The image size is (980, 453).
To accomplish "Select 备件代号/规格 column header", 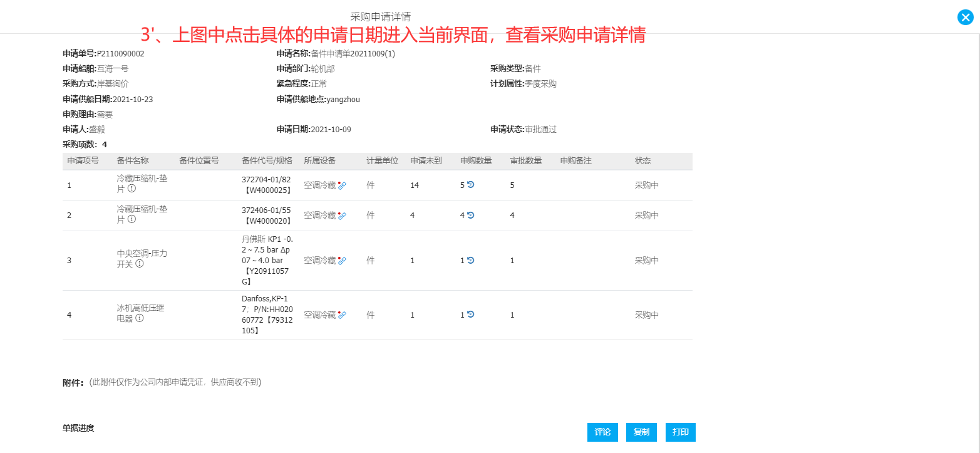I will (x=267, y=161).
